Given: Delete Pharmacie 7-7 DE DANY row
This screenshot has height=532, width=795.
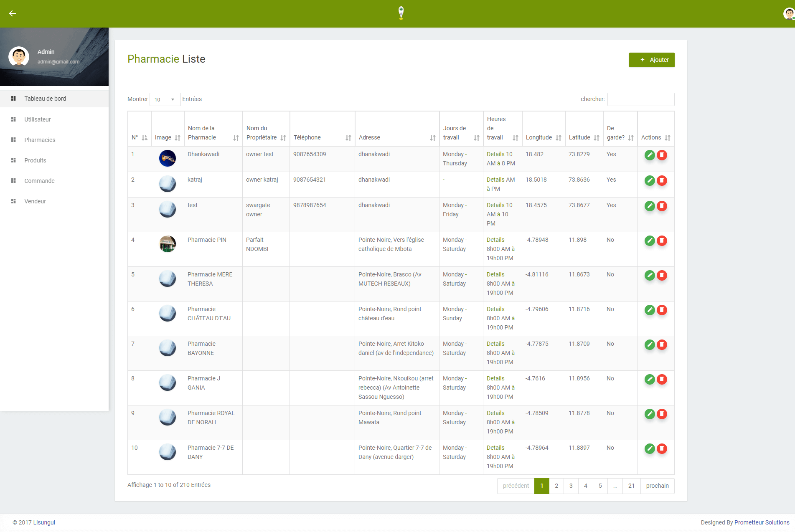Looking at the screenshot, I should (662, 449).
